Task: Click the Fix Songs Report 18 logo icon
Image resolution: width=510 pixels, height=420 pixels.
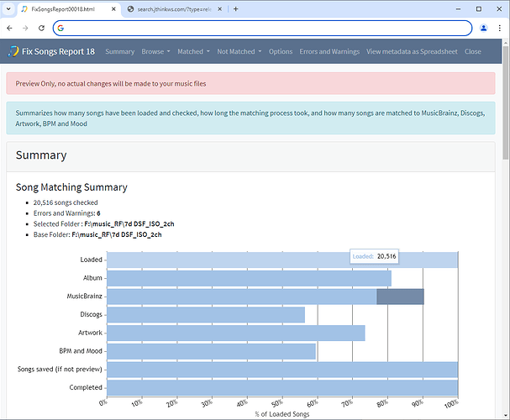Action: (13, 51)
